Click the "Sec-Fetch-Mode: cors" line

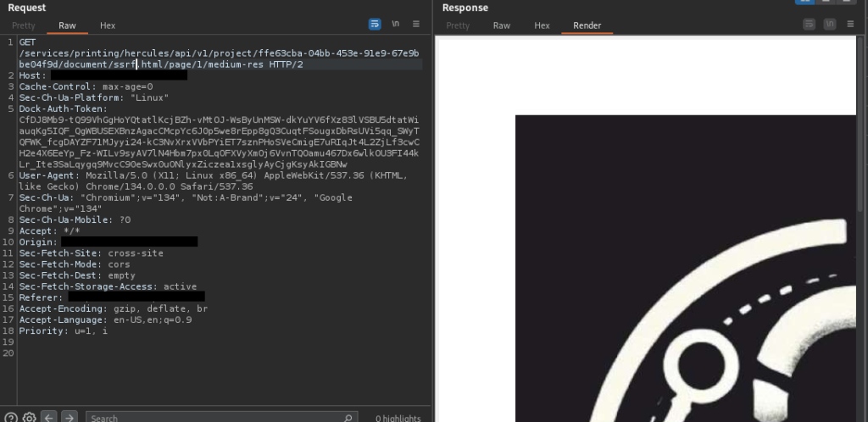pyautogui.click(x=75, y=264)
